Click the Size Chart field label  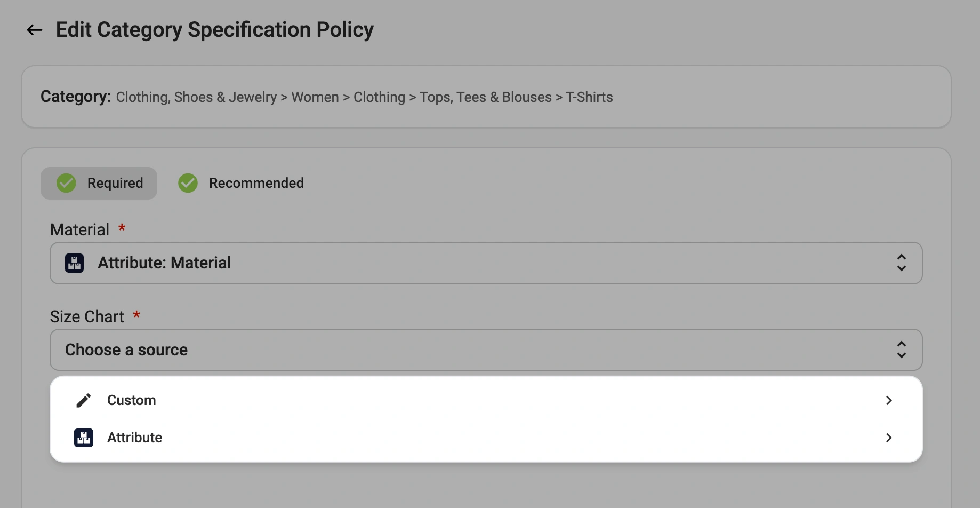[87, 316]
